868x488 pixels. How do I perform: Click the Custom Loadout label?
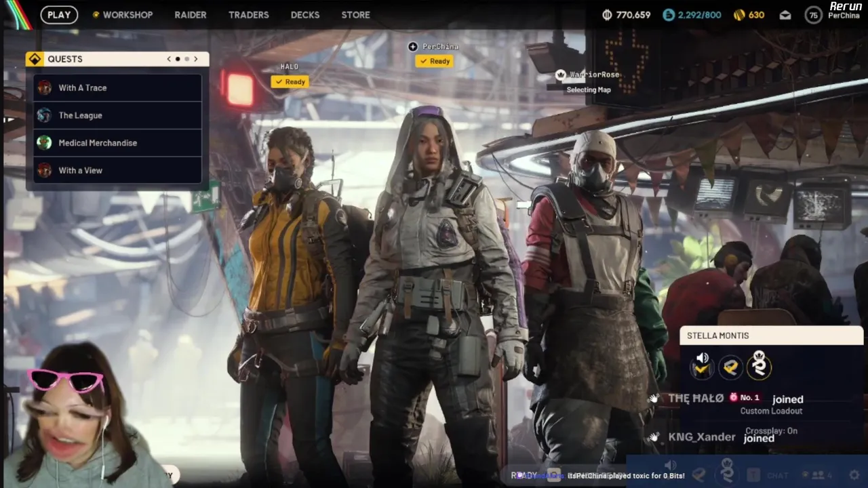771,411
